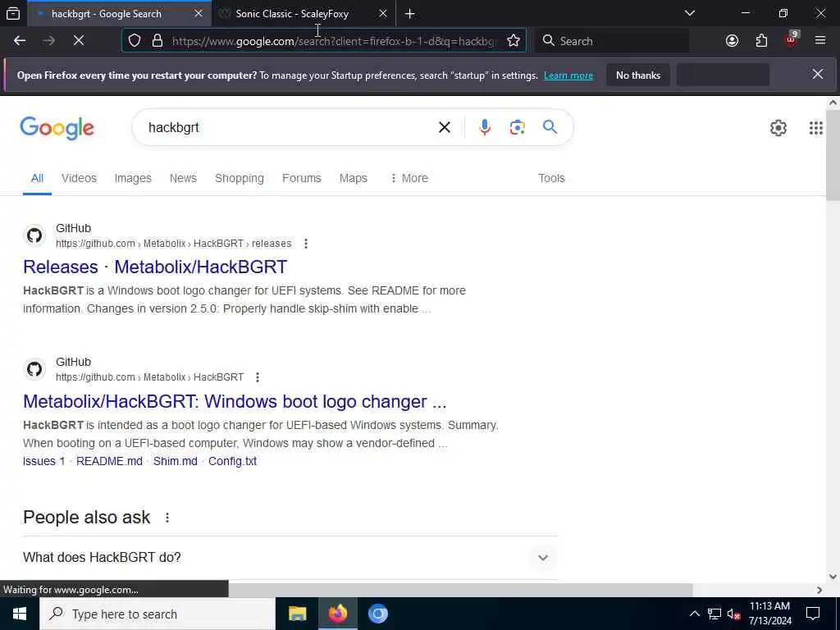Go back with the back arrow
840x630 pixels.
20,41
